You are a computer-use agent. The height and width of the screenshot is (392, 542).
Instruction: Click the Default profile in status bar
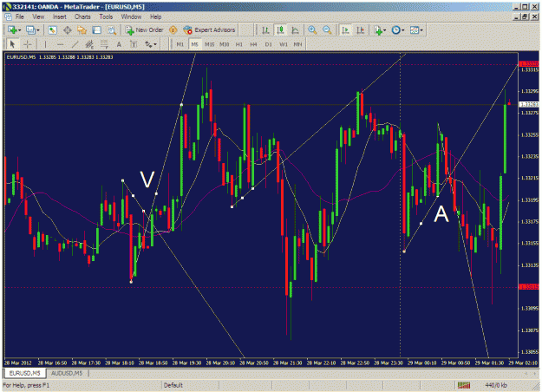(x=173, y=385)
